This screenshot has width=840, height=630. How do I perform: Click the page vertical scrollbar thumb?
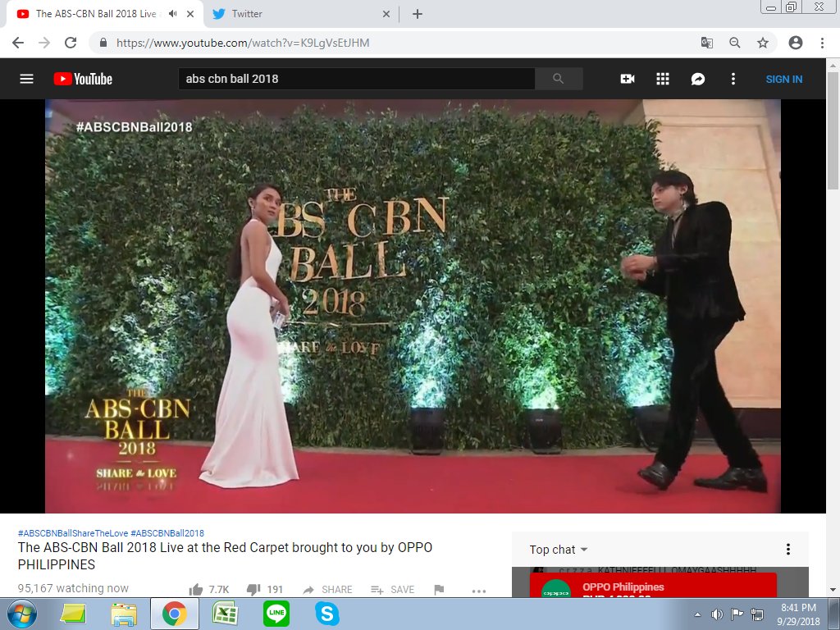[833, 130]
